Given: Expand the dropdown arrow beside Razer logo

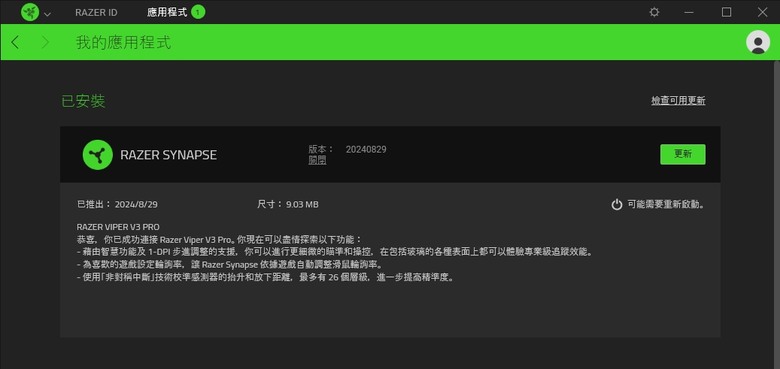Looking at the screenshot, I should pyautogui.click(x=47, y=13).
